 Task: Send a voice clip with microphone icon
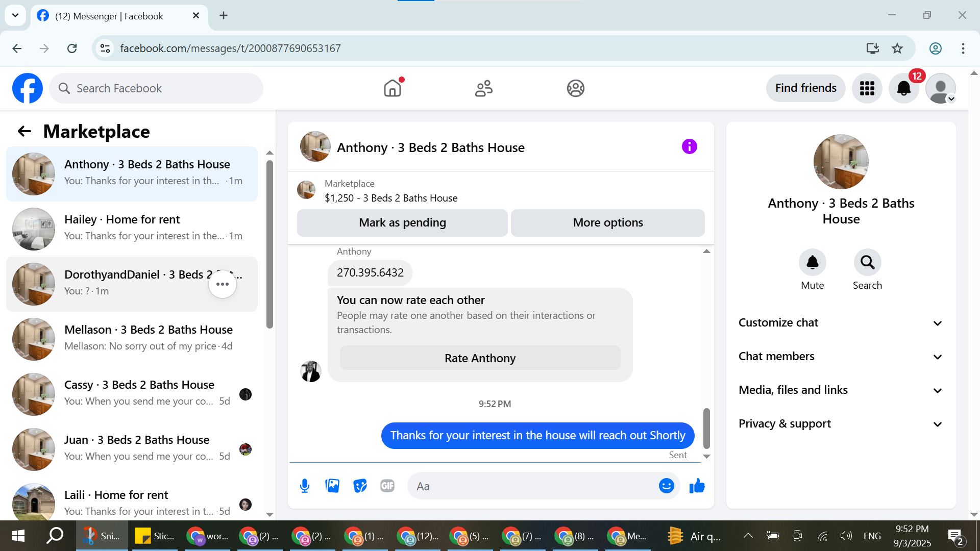pos(305,486)
